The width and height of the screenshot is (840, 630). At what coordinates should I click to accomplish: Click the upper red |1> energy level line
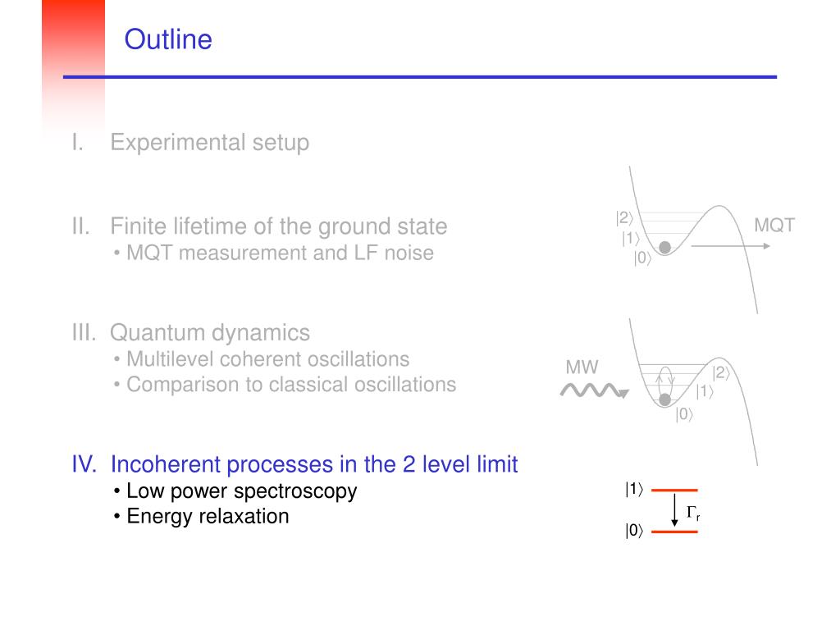(x=674, y=491)
